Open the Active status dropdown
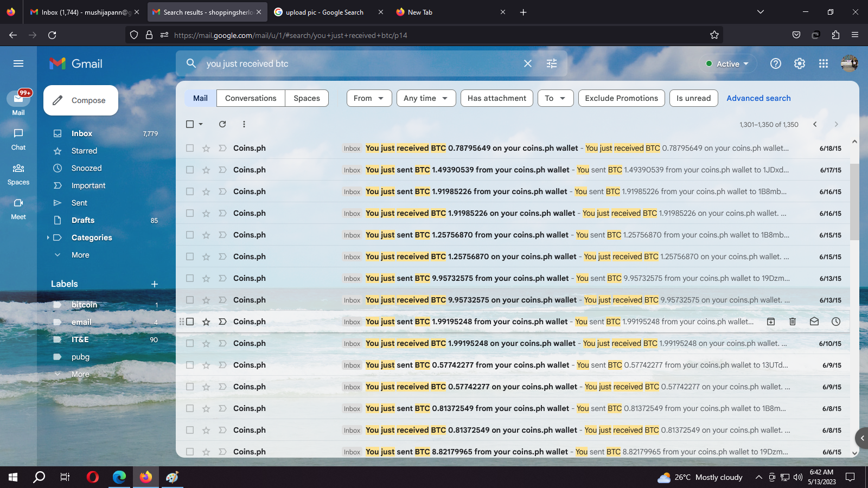This screenshot has width=868, height=488. pos(727,63)
